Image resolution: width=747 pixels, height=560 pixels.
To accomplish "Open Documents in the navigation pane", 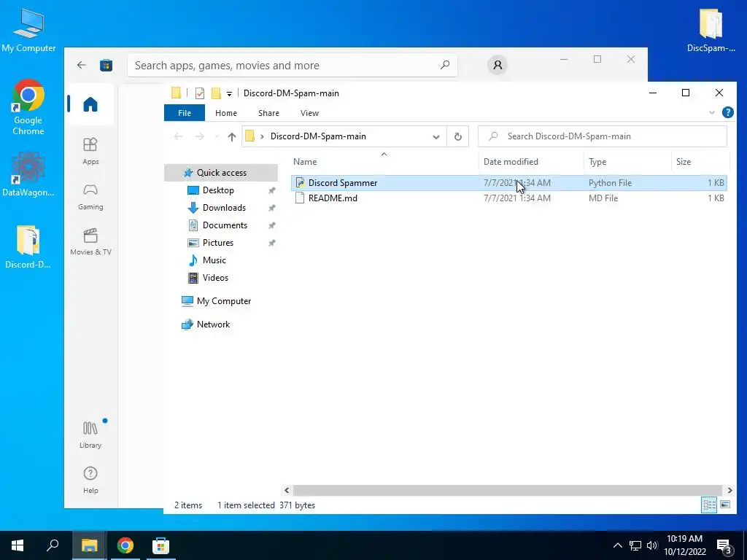I will pyautogui.click(x=225, y=225).
